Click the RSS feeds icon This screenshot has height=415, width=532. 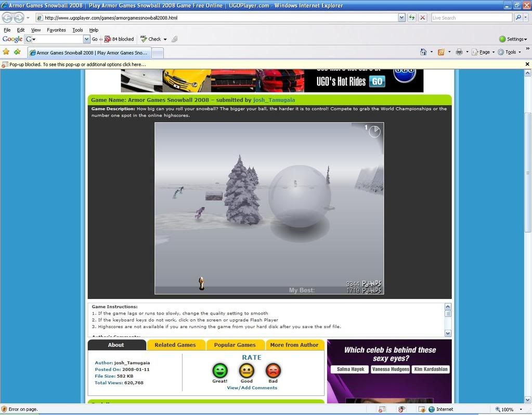coord(441,52)
